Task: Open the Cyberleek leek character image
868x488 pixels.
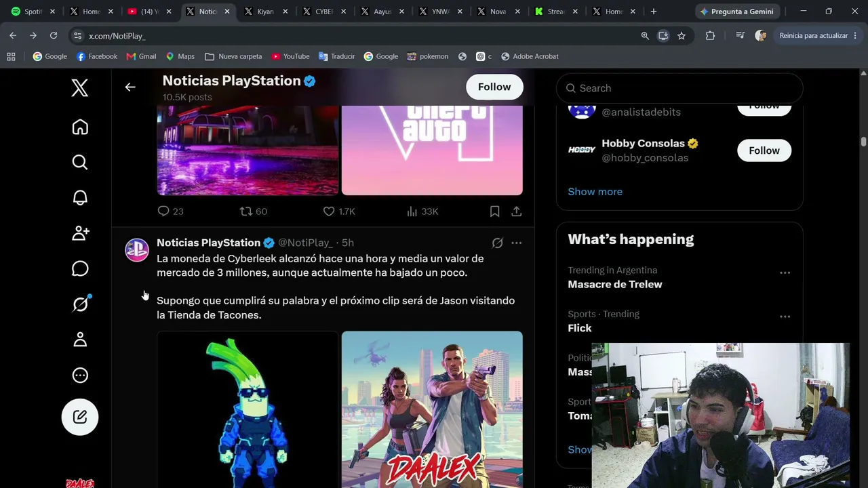Action: [x=248, y=409]
